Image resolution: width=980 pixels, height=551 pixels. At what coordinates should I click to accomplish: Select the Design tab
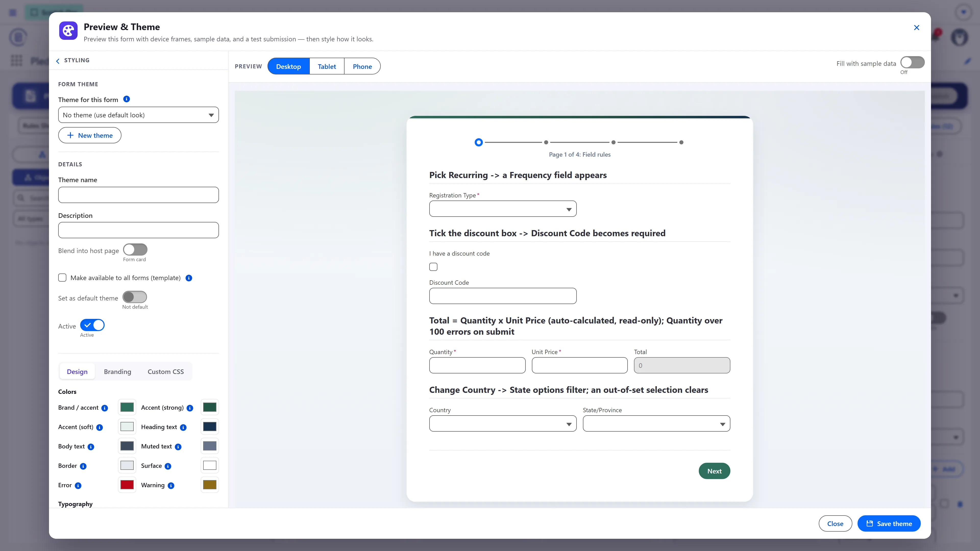77,371
